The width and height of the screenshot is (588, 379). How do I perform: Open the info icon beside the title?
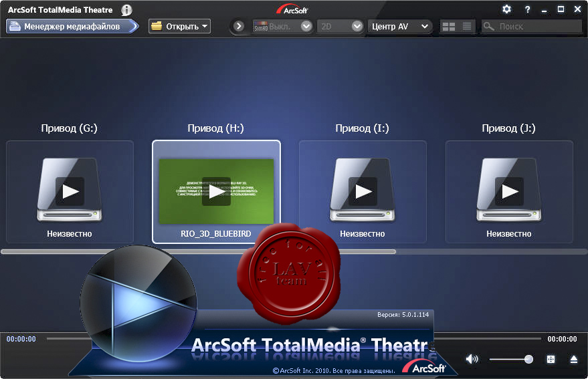[x=126, y=10]
